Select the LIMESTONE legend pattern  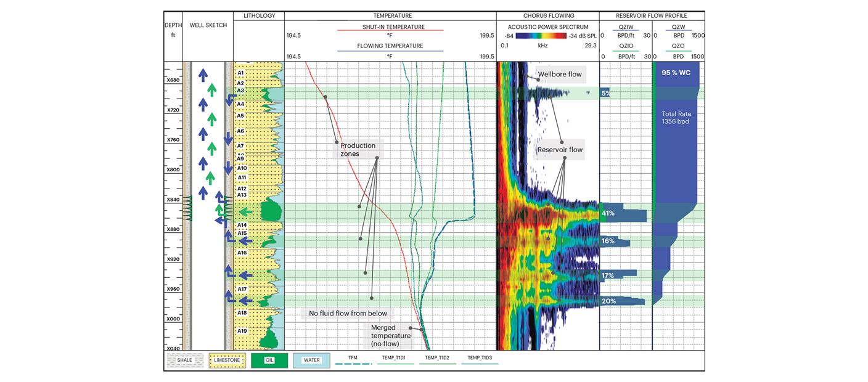pos(227,360)
